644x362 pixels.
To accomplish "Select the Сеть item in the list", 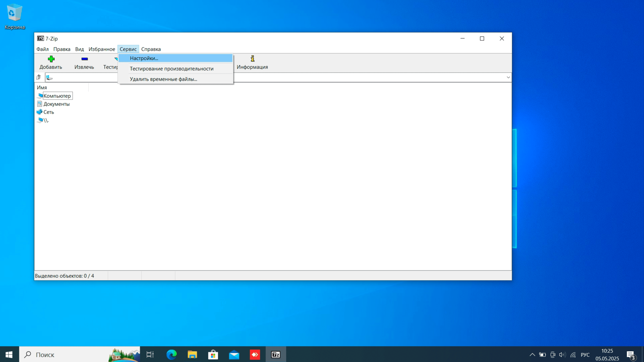I will tap(49, 112).
